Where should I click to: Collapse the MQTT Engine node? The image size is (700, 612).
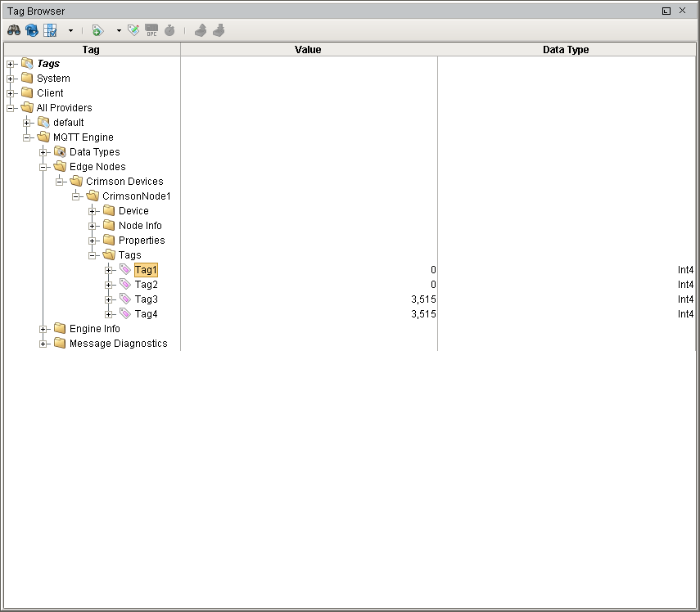click(27, 137)
